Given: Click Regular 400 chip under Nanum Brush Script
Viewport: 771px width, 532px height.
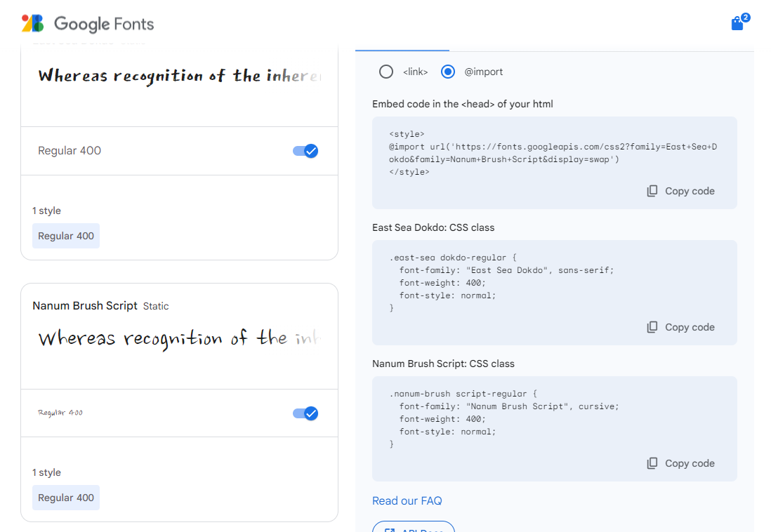Looking at the screenshot, I should pos(66,498).
